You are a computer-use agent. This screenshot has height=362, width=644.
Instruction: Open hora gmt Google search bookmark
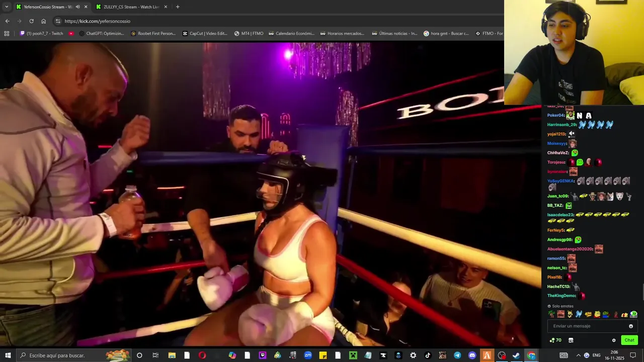click(446, 34)
